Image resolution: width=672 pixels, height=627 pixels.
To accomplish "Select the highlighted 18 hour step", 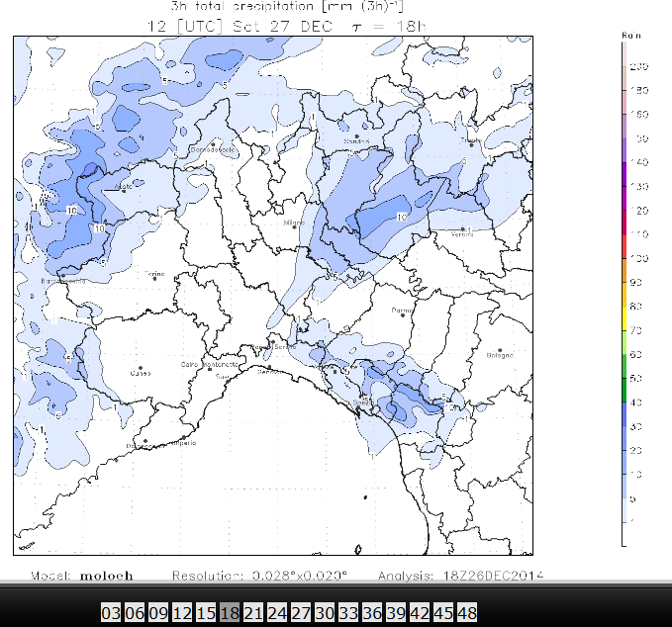I will coord(230,613).
